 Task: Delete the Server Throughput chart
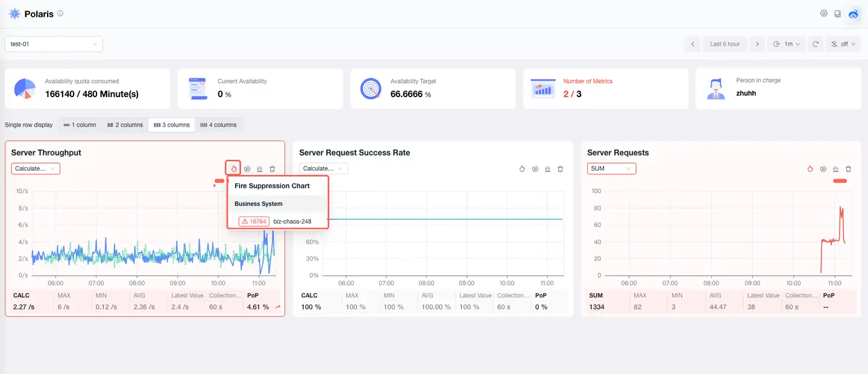click(x=272, y=170)
